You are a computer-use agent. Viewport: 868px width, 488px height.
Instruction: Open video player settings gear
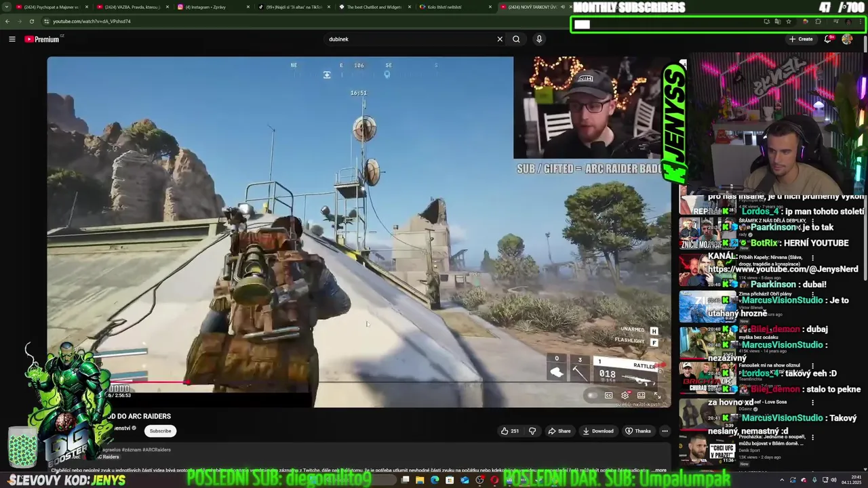pyautogui.click(x=625, y=395)
